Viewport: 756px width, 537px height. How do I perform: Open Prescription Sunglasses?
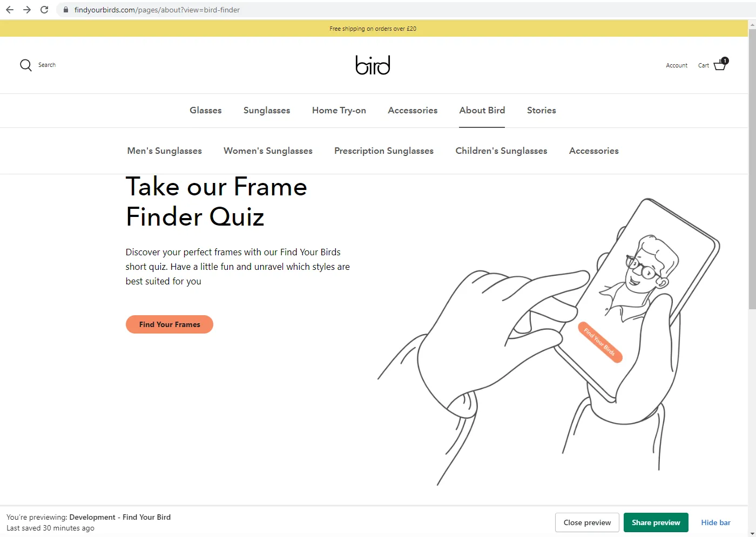[x=384, y=151]
